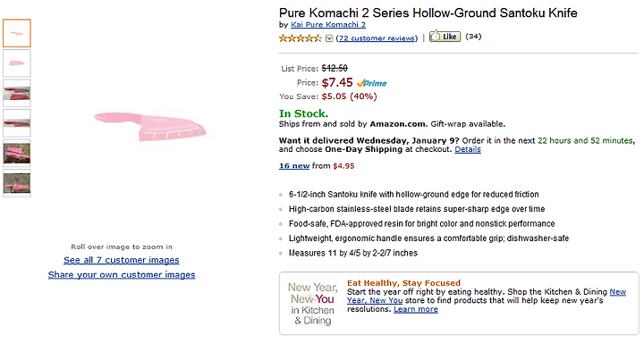Select the last thumbnail image

click(x=17, y=183)
